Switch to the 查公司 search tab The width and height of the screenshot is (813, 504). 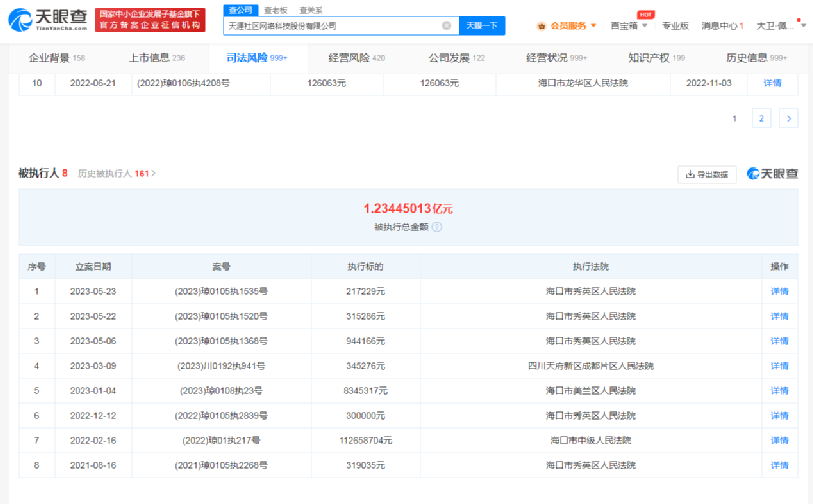(x=240, y=10)
